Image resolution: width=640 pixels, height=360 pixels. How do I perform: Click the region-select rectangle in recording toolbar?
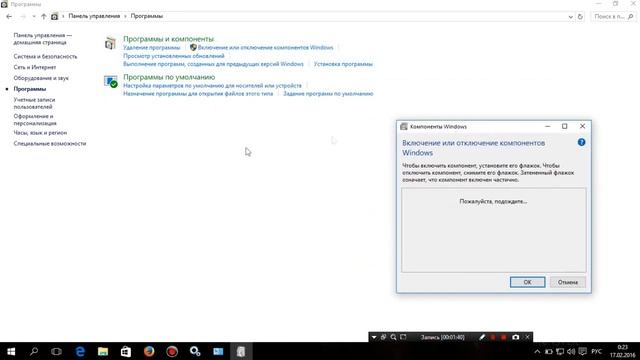[x=403, y=337]
